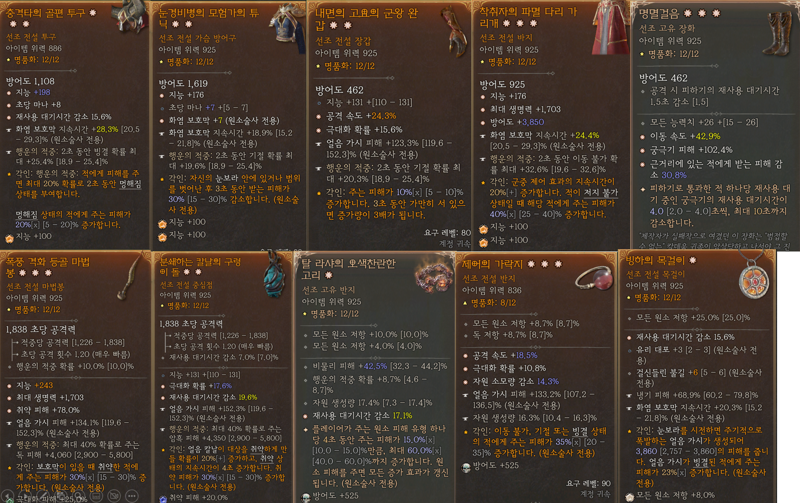Click the teal focus offhand item icon
Viewport: 800px width, 503px height.
click(x=277, y=274)
